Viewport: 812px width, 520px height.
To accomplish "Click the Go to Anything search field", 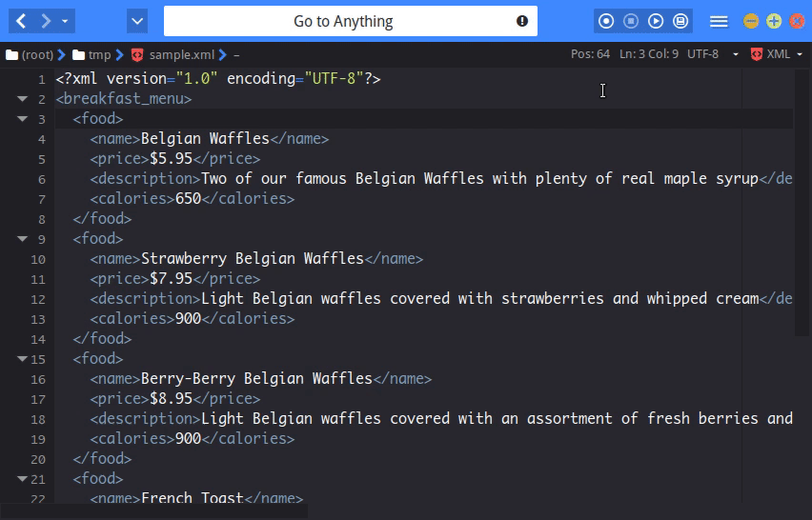I will click(x=351, y=21).
